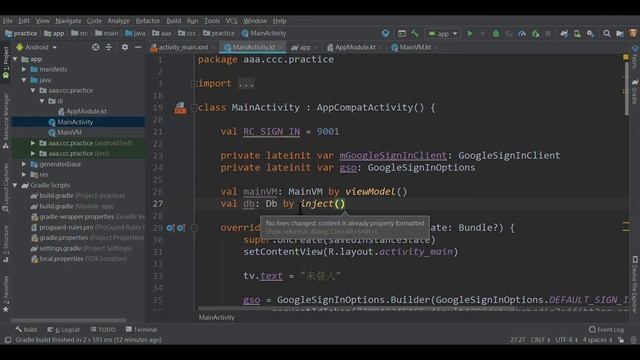Click the Scroll from Source target icon

tap(96, 47)
